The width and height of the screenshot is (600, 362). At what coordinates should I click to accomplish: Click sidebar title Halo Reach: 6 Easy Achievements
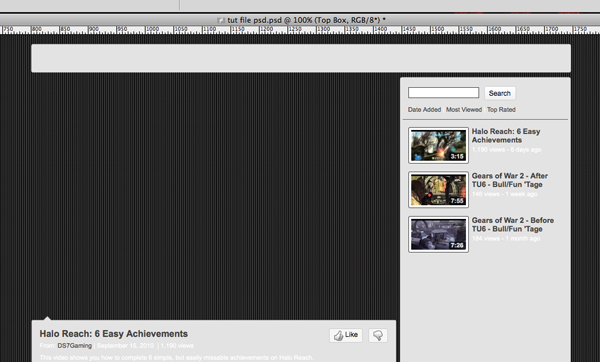point(506,136)
